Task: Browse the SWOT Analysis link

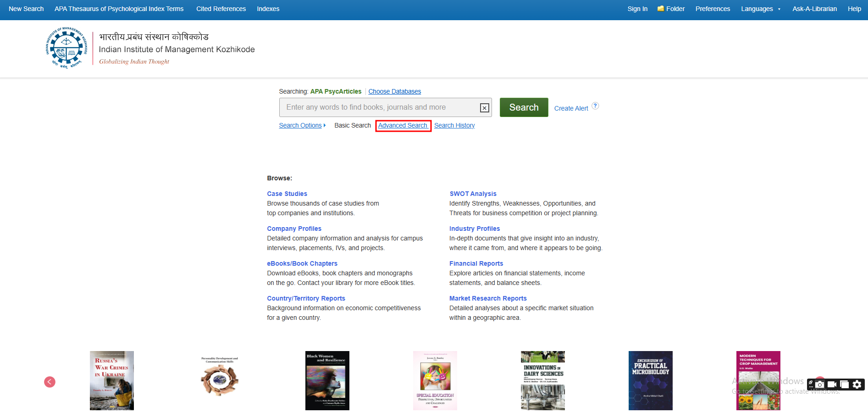Action: (x=473, y=194)
